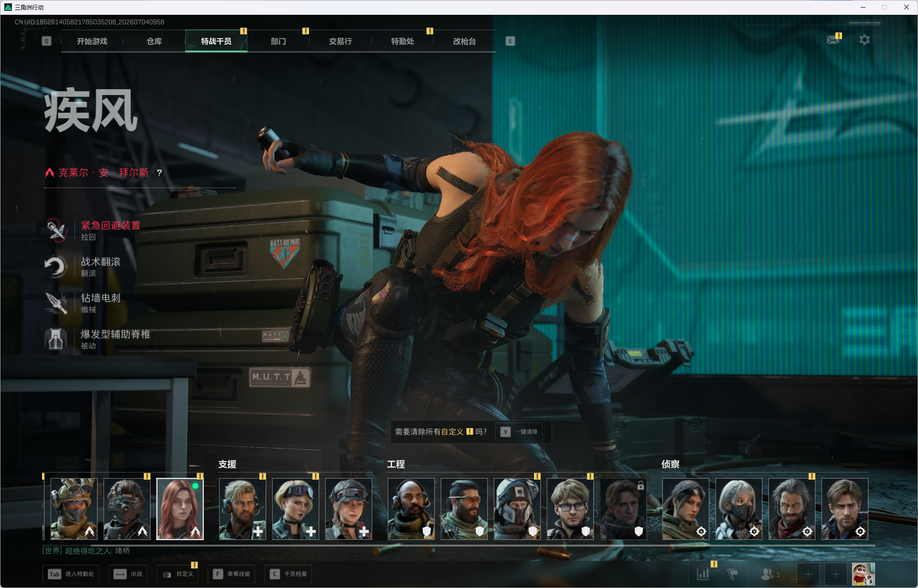
Task: Select the 爆发型辅助脊椎 passive skill icon
Action: click(x=56, y=339)
